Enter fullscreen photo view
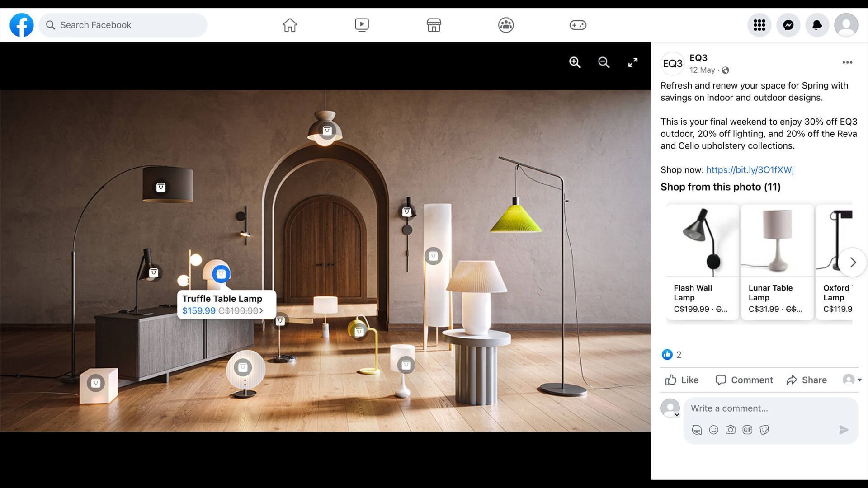This screenshot has width=868, height=488. 632,62
